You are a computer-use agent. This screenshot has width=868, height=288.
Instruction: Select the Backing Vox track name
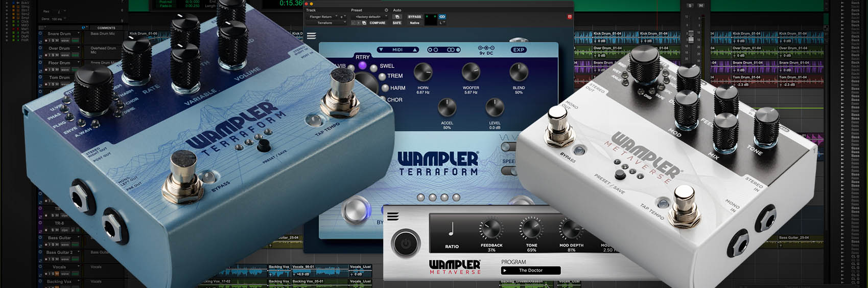[59, 281]
